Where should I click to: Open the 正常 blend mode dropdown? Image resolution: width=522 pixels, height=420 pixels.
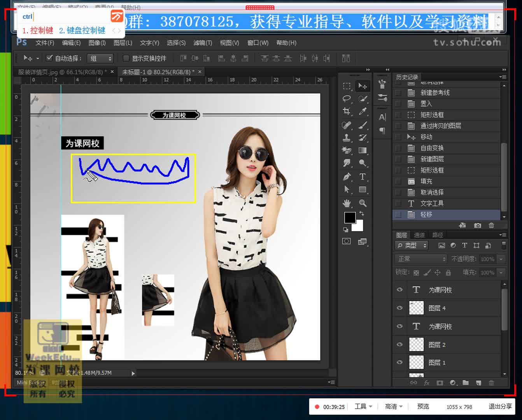click(x=421, y=259)
